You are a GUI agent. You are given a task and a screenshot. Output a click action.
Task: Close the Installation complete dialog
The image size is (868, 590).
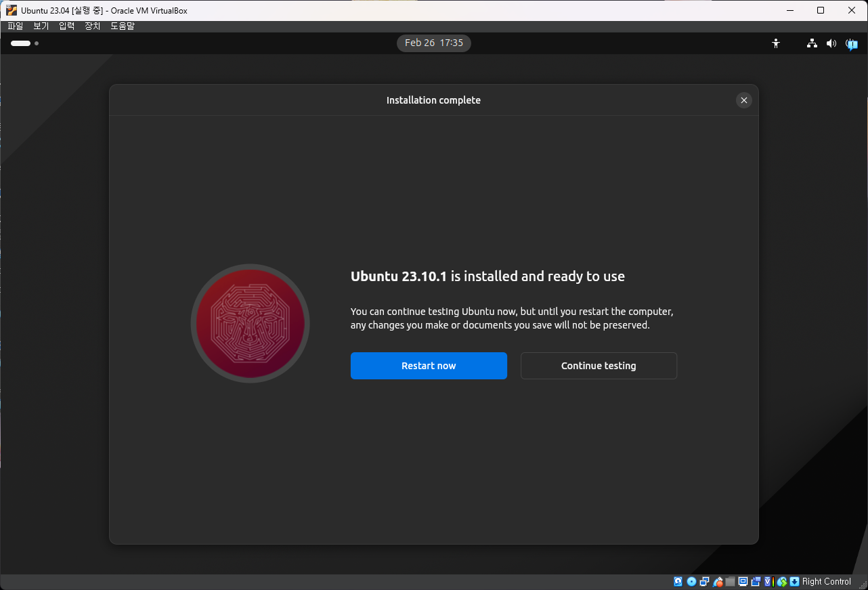743,100
